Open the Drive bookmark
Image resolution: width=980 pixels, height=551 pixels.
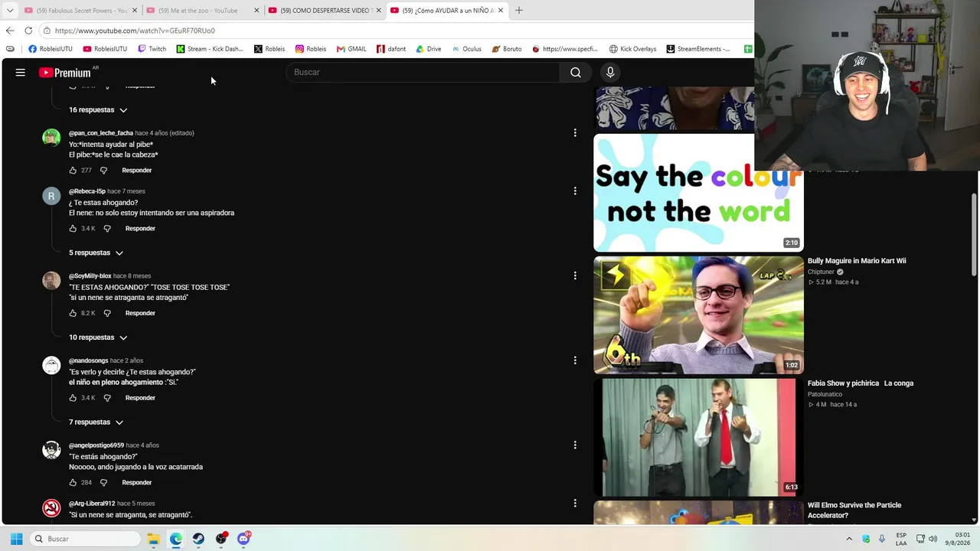(x=428, y=49)
